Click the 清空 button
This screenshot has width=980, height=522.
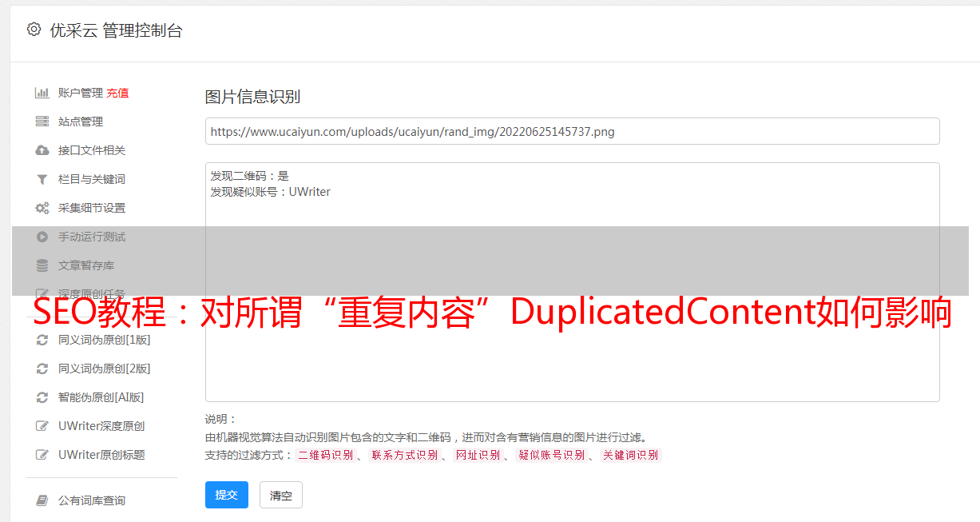point(281,495)
